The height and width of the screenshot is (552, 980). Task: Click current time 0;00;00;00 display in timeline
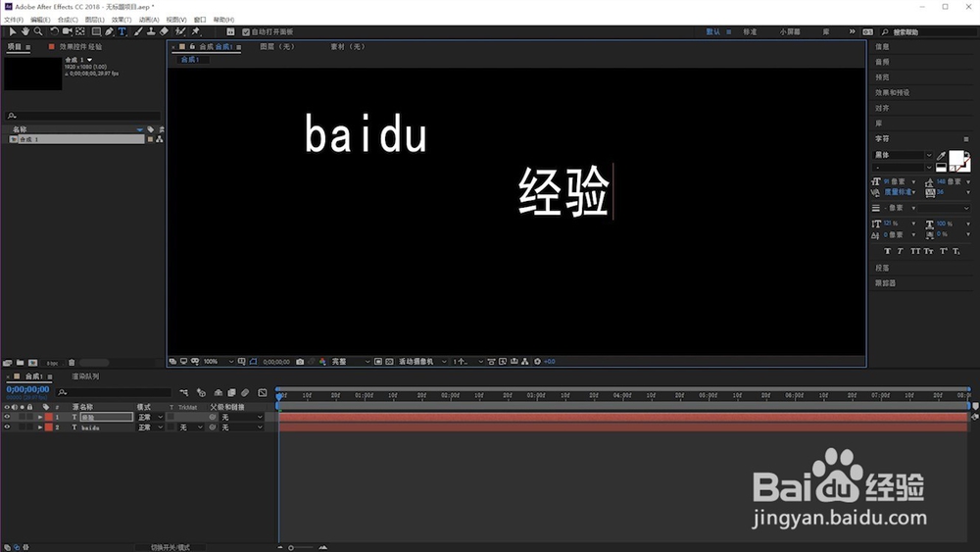(27, 389)
